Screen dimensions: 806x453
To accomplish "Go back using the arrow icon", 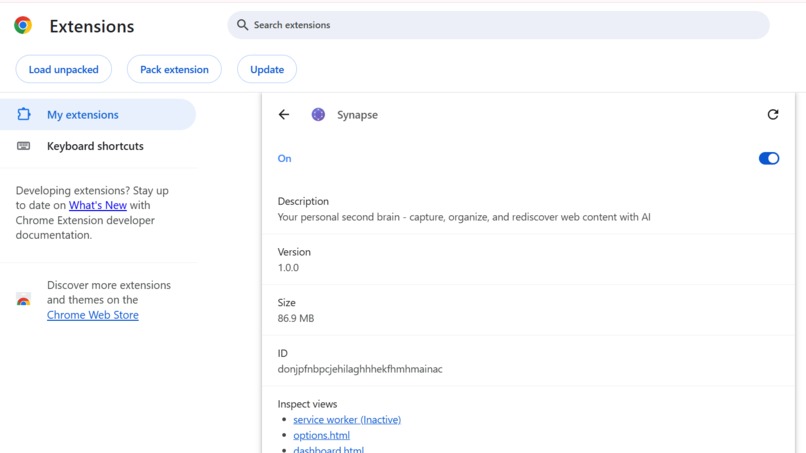I will coord(284,115).
